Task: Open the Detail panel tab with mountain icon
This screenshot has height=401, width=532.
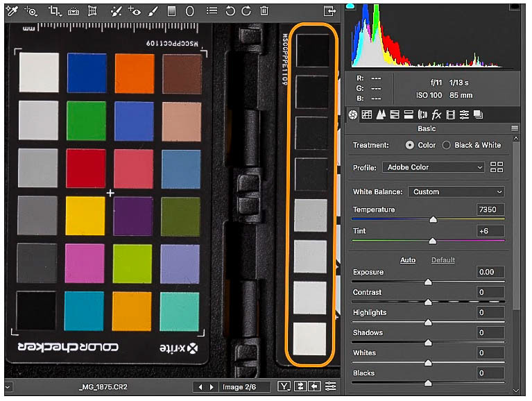Action: tap(381, 115)
